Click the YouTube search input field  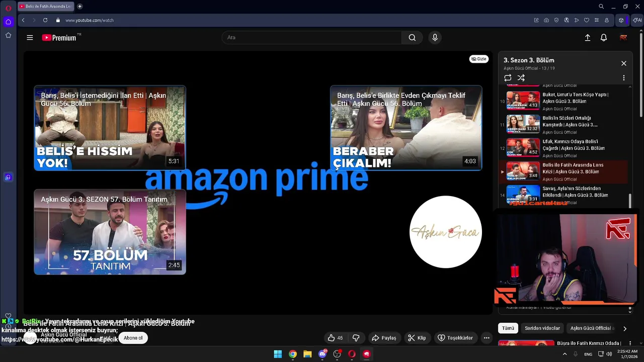click(x=312, y=37)
